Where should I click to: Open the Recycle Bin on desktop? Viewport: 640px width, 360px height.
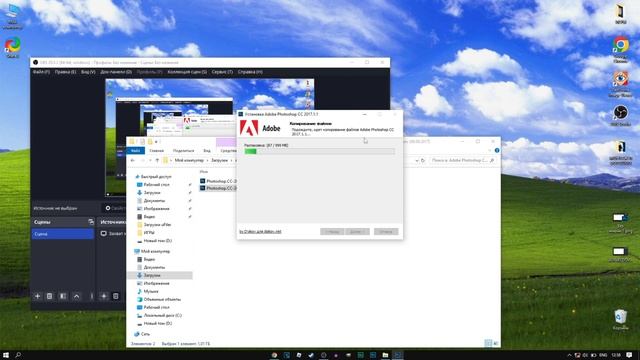coord(620,319)
